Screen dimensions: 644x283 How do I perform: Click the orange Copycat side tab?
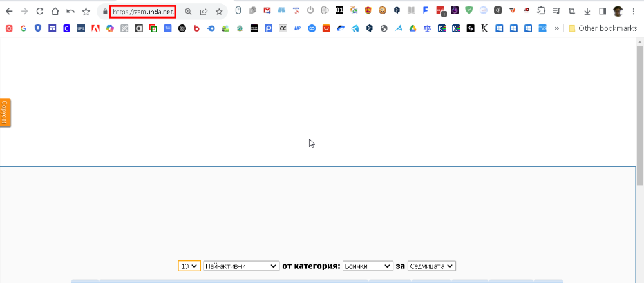(5, 112)
